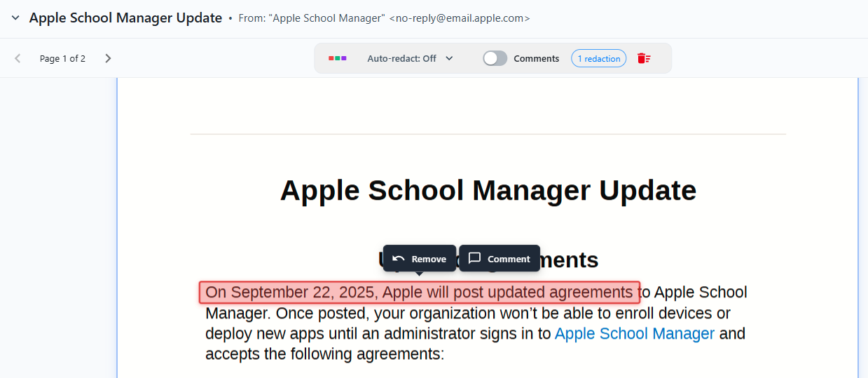
Task: Go to next page arrow
Action: (108, 58)
